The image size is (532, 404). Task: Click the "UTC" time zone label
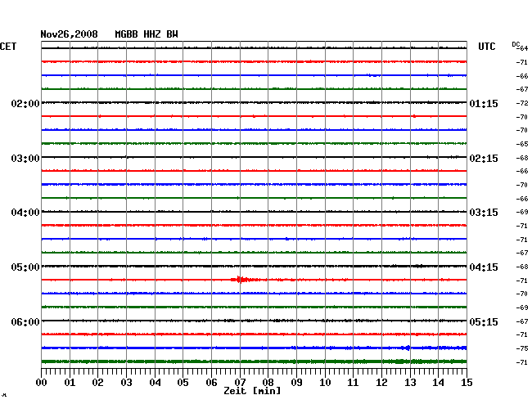(x=486, y=47)
